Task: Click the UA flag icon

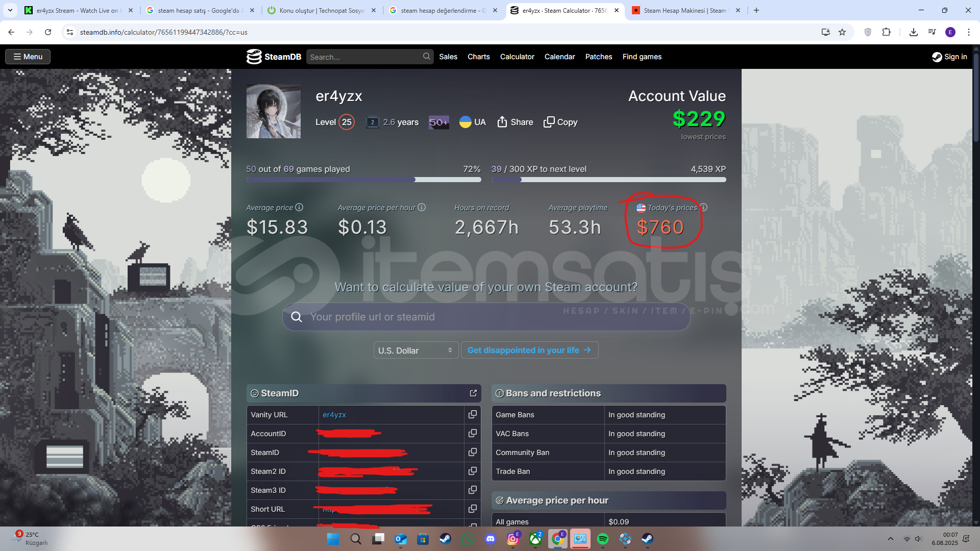Action: pyautogui.click(x=465, y=122)
